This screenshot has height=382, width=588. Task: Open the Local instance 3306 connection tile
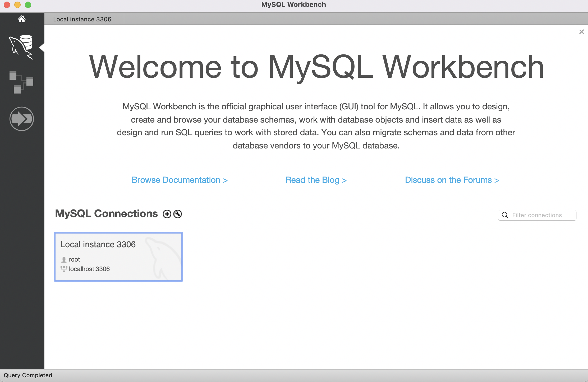(118, 257)
